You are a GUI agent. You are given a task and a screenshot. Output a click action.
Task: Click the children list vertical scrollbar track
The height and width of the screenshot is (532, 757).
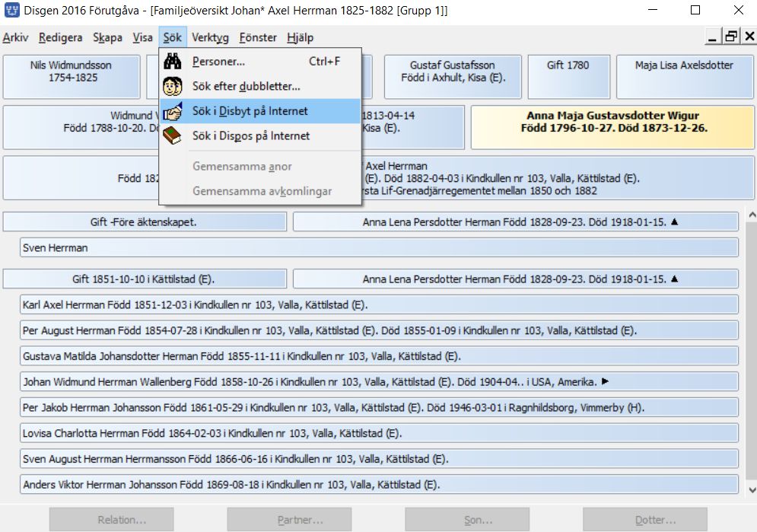tap(752, 352)
